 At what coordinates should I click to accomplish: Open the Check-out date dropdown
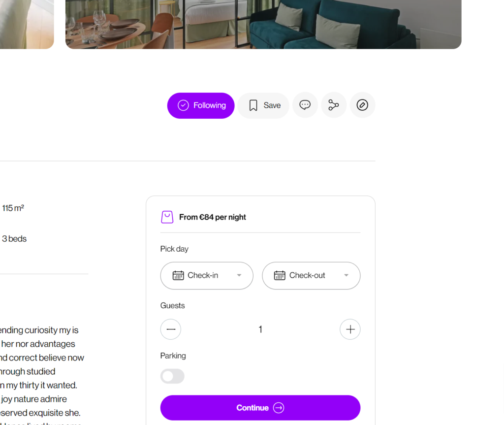pyautogui.click(x=311, y=275)
